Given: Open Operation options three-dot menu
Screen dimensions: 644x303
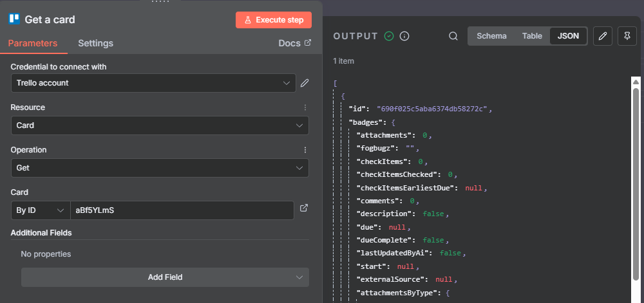Looking at the screenshot, I should (x=305, y=150).
